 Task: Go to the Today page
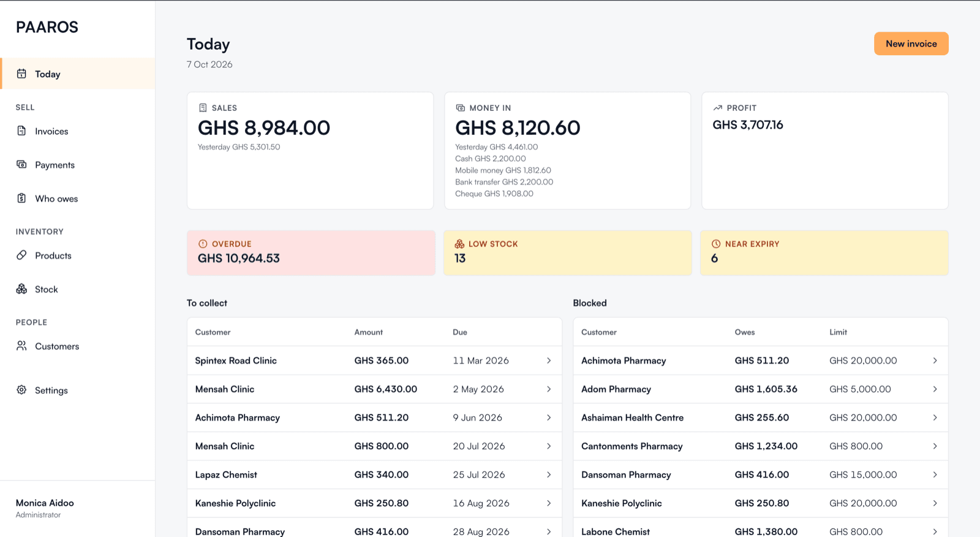pos(78,74)
